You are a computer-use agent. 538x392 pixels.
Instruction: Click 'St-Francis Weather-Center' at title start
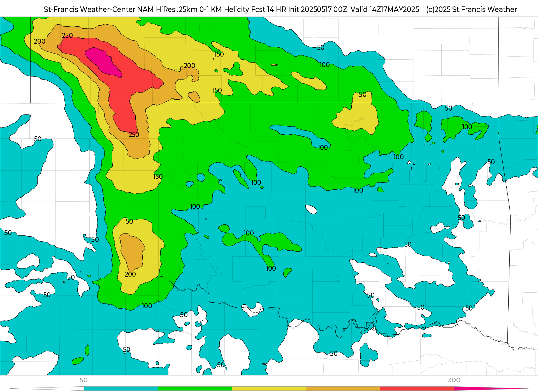click(x=89, y=10)
